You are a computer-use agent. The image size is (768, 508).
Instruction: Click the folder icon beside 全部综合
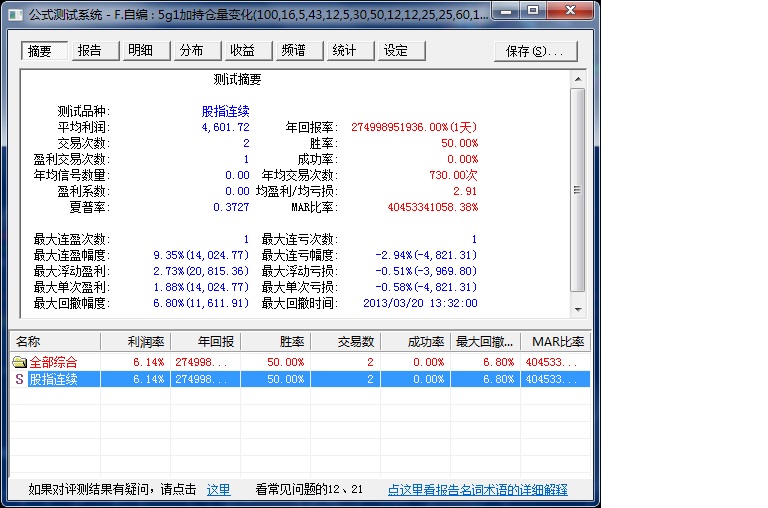(x=19, y=362)
